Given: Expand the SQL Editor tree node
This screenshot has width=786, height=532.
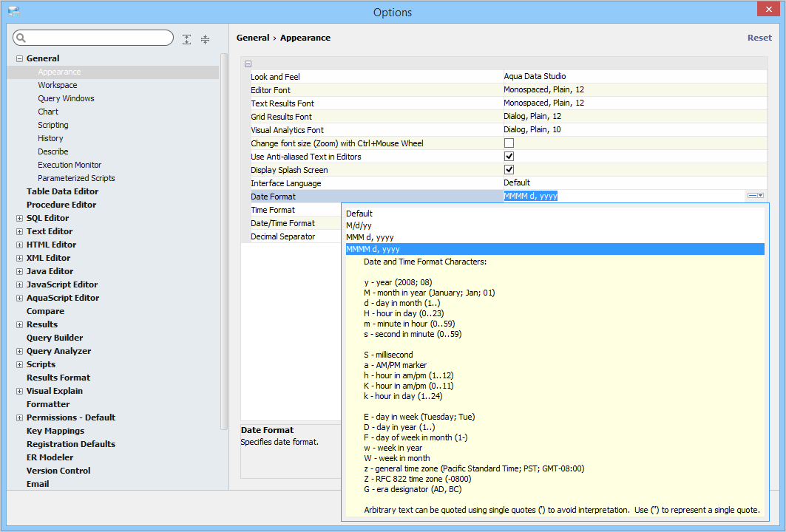Looking at the screenshot, I should pyautogui.click(x=20, y=219).
